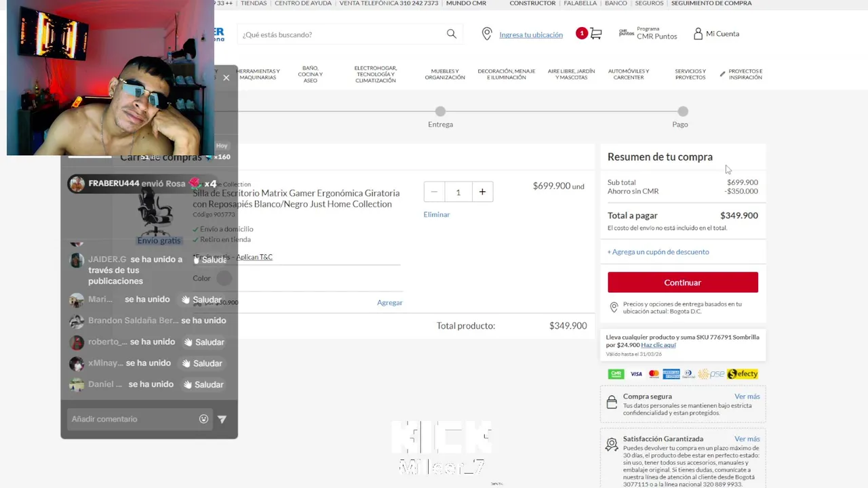Click the CMR Puntos program logo
The height and width of the screenshot is (488, 868).
[627, 33]
